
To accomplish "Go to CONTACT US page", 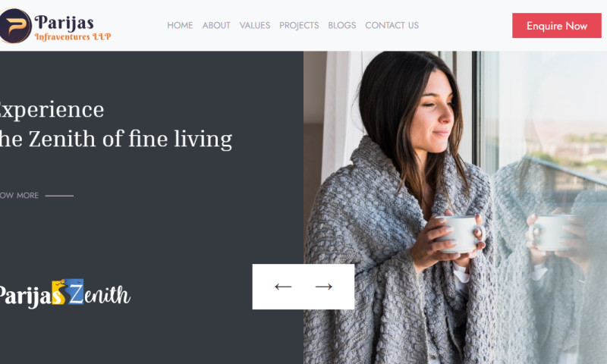I will [392, 26].
